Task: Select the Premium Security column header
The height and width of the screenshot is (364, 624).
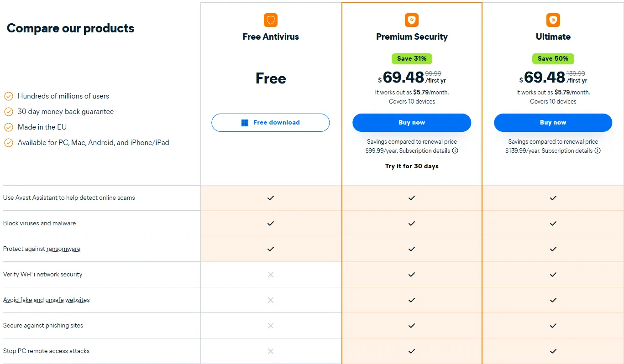Action: pyautogui.click(x=411, y=36)
